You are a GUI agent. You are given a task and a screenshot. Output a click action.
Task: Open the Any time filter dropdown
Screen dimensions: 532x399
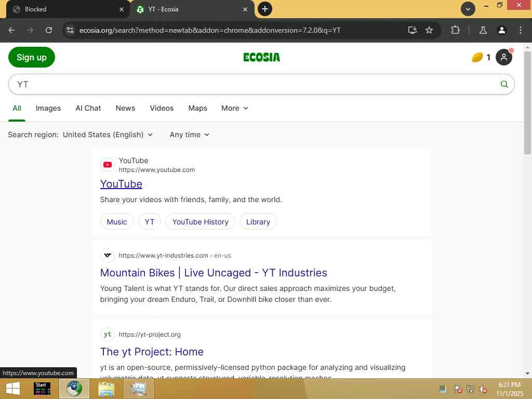point(189,135)
